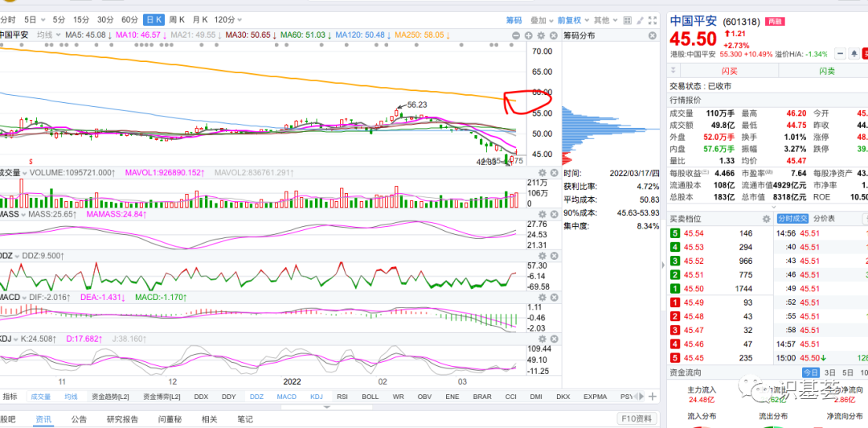Close the MASS indicator sub-chart
Image resolution: width=868 pixels, height=428 pixels.
pyautogui.click(x=554, y=214)
